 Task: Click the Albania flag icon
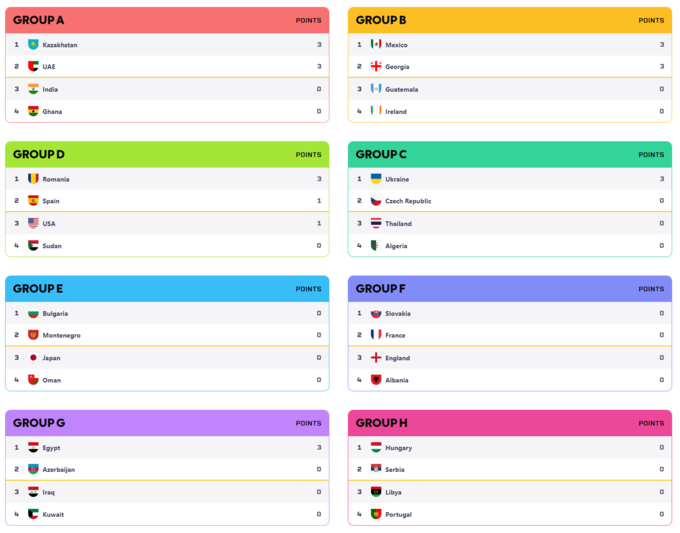[x=376, y=380]
